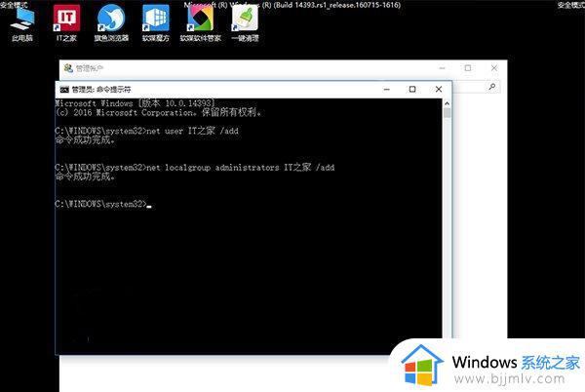Open the 此电脑 desktop icon

point(22,21)
